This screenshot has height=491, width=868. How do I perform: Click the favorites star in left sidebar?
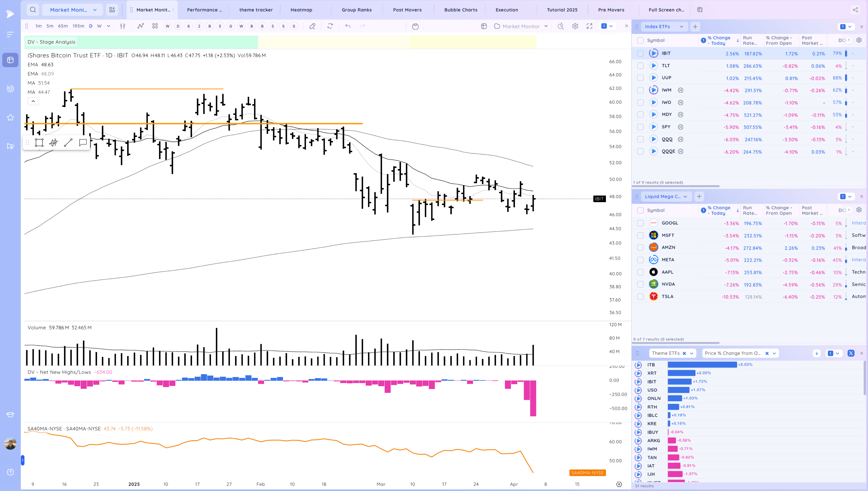tap(10, 117)
